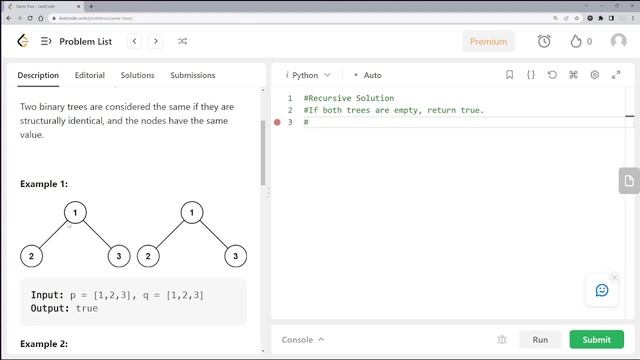Open the user profile avatar
Screen dimensions: 640x360
coord(618,41)
